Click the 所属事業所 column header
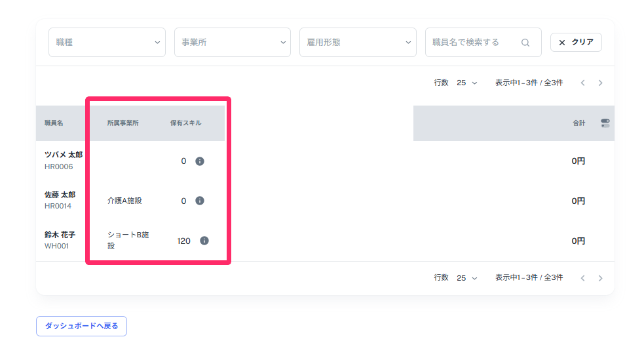This screenshot has height=358, width=644. pos(123,123)
